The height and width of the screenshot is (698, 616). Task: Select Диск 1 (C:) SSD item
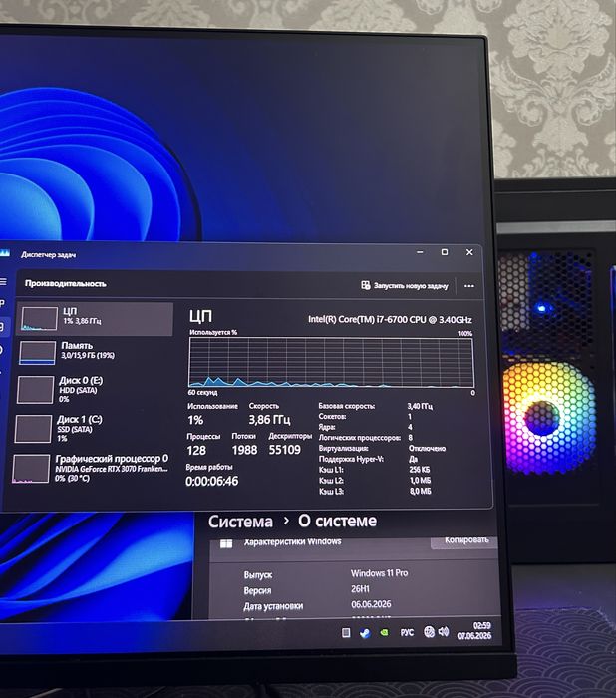[93, 429]
